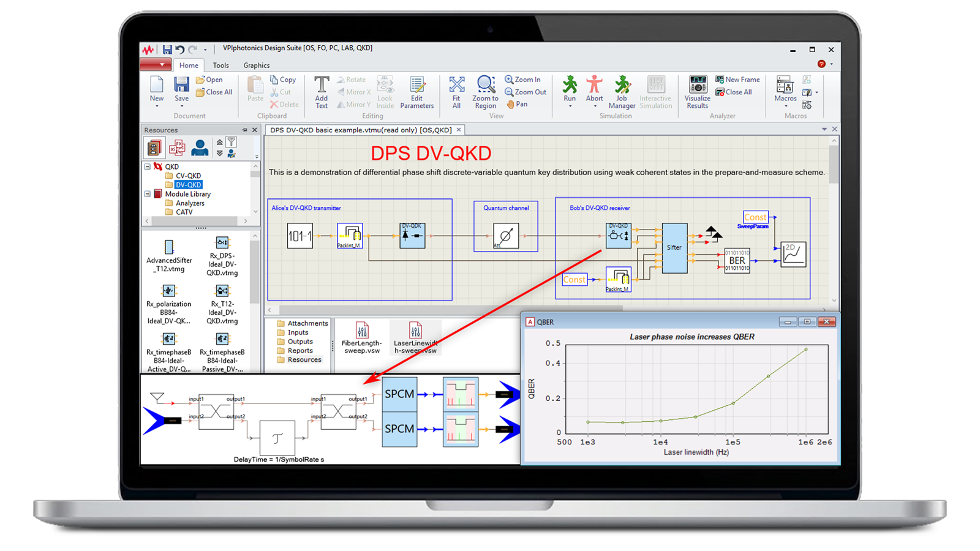Open FiberLength-sweep.vsw file
Image resolution: width=980 pixels, height=551 pixels.
[x=362, y=337]
